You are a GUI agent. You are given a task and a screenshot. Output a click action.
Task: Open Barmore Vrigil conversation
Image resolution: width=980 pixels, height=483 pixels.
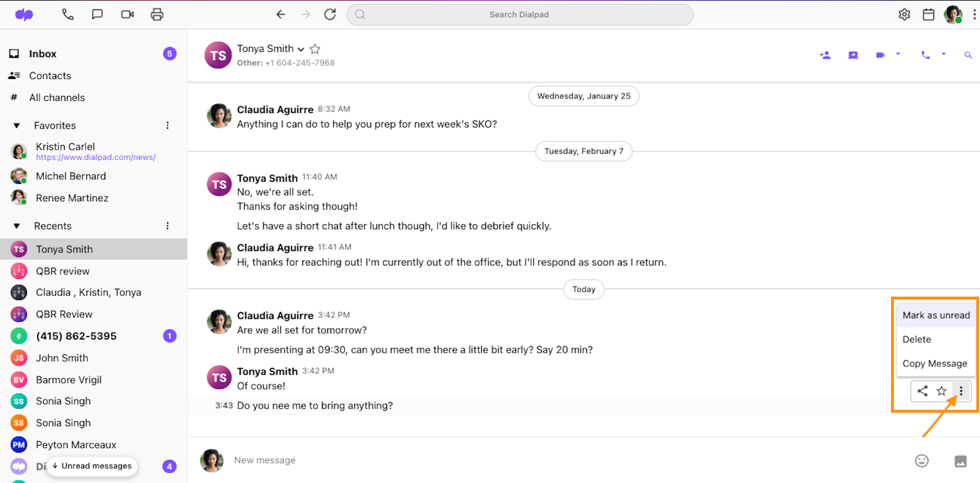click(69, 380)
